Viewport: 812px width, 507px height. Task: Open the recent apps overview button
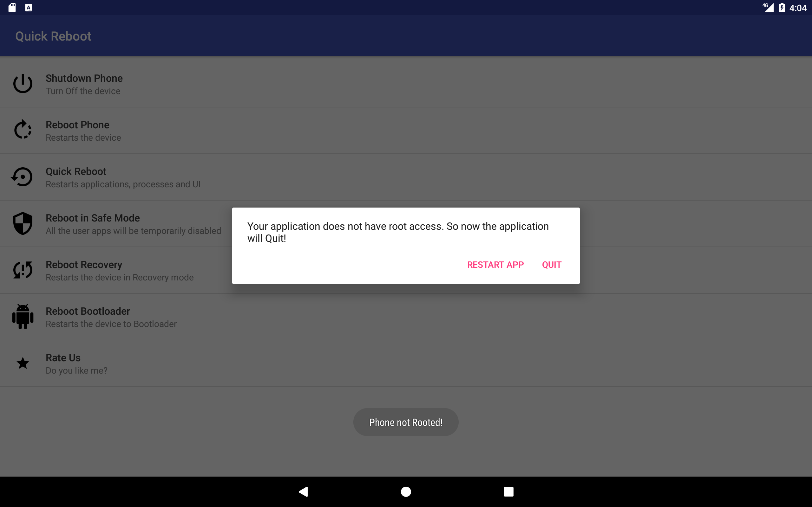pyautogui.click(x=509, y=491)
